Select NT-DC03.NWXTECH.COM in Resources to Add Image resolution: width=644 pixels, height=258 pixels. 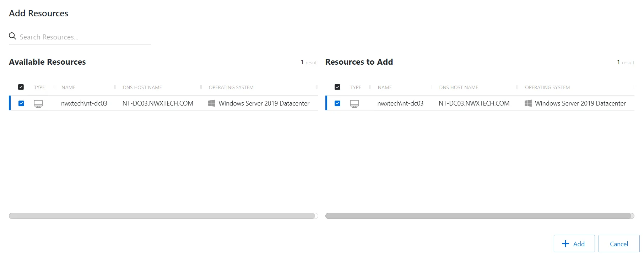click(474, 103)
